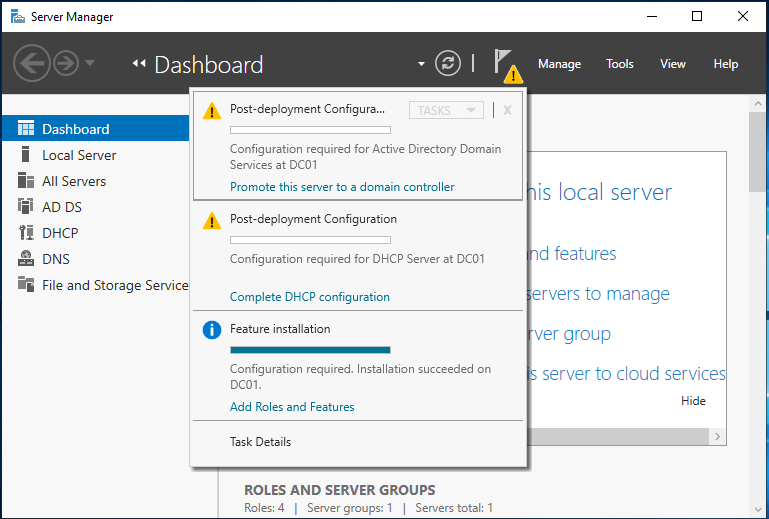This screenshot has width=769, height=519.
Task: Click the back navigation arrow
Action: [x=31, y=63]
